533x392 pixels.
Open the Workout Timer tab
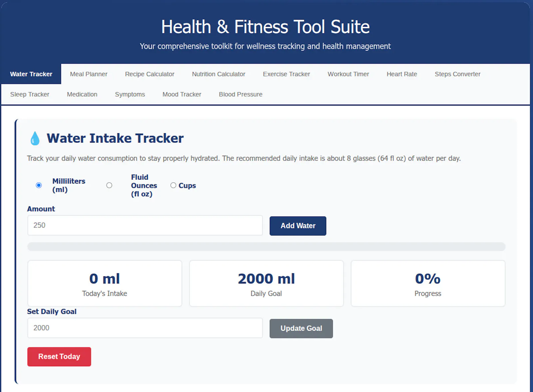348,74
